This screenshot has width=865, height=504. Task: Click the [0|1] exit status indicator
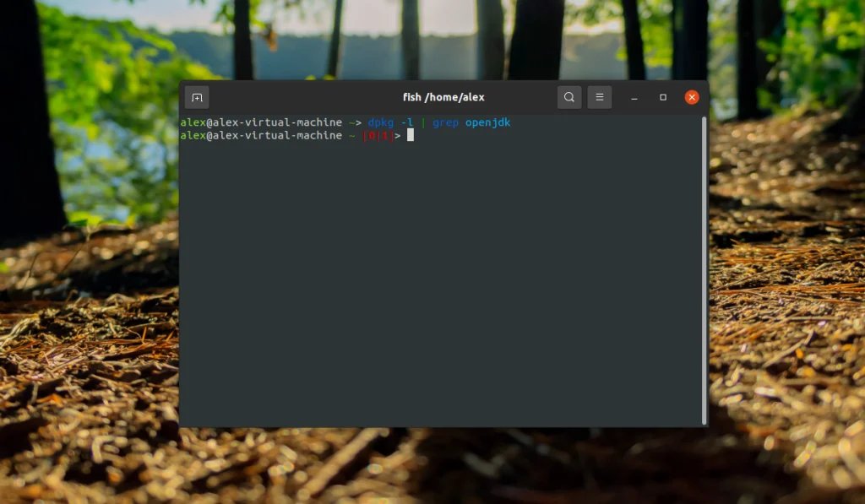coord(378,135)
